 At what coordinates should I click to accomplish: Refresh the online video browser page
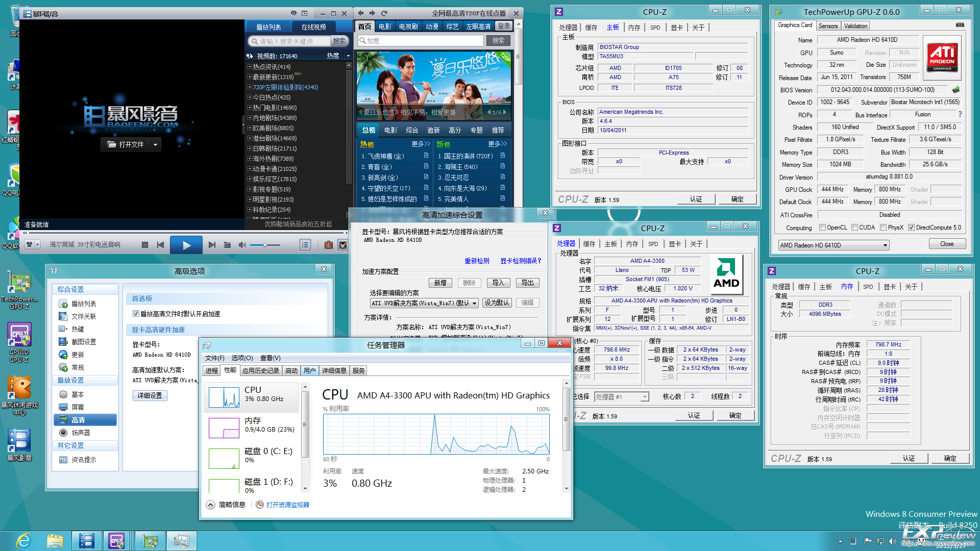point(384,13)
